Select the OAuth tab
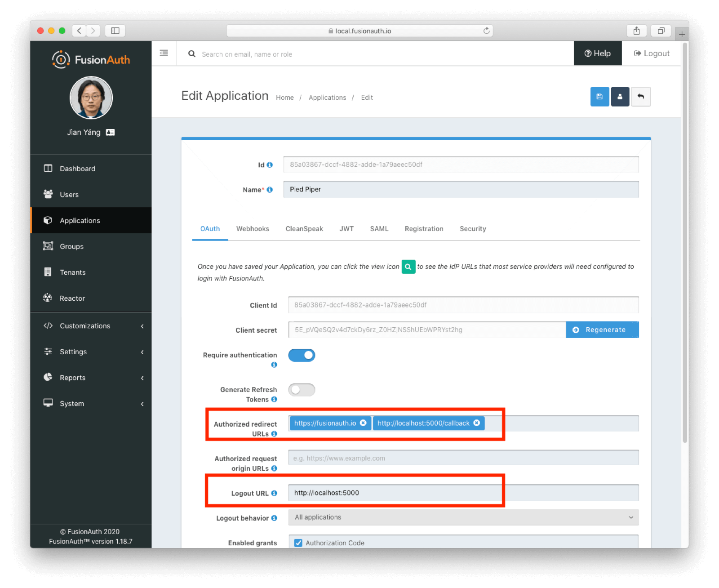Image resolution: width=719 pixels, height=588 pixels. (210, 229)
